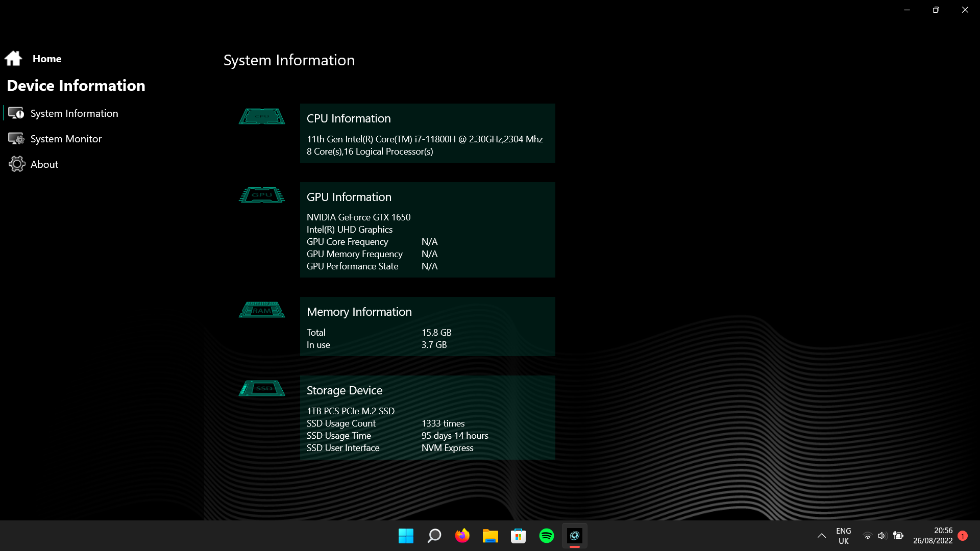Click 1TB PCS PCIe M.2 SSD text

[351, 411]
